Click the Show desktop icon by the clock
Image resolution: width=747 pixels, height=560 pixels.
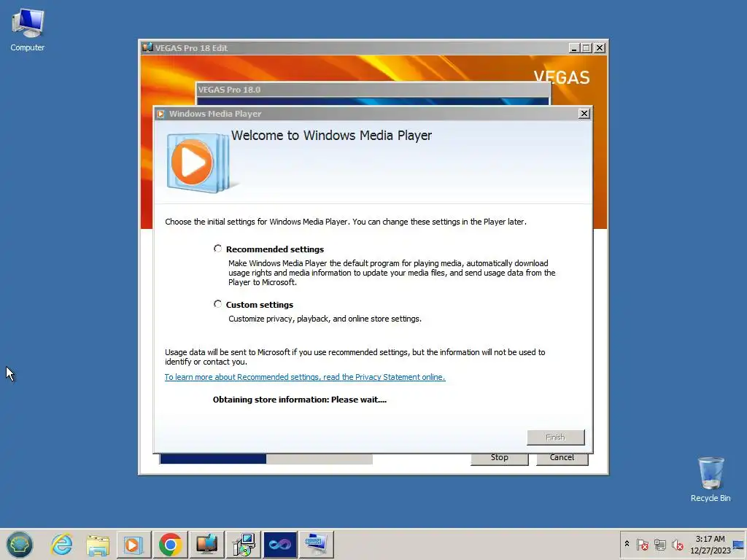tap(739, 545)
